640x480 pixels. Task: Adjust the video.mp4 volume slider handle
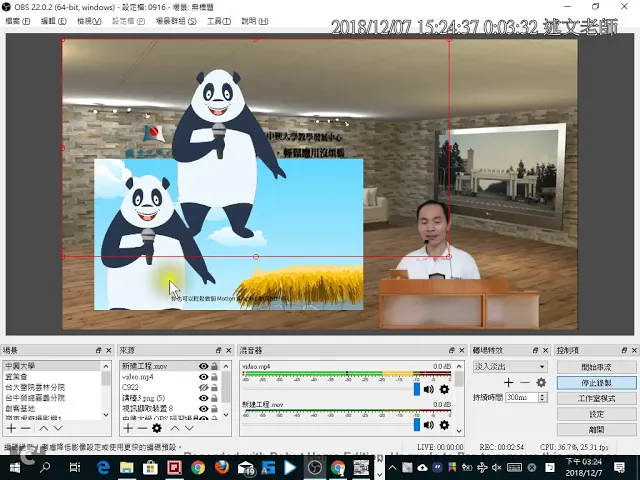(x=417, y=389)
